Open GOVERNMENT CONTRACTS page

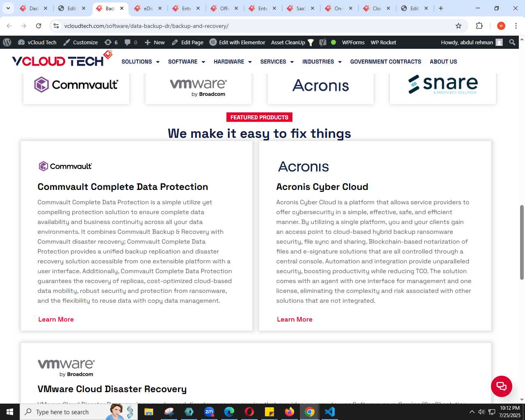pos(386,62)
